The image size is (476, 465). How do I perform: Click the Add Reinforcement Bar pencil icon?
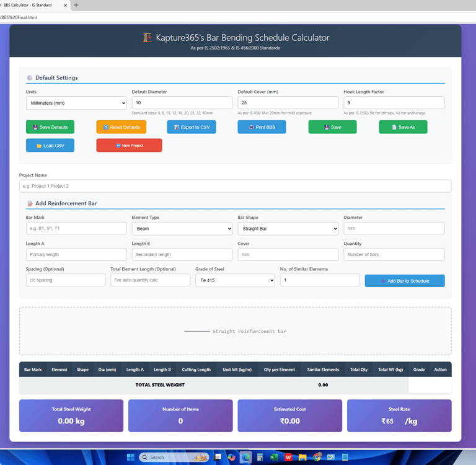tap(30, 203)
